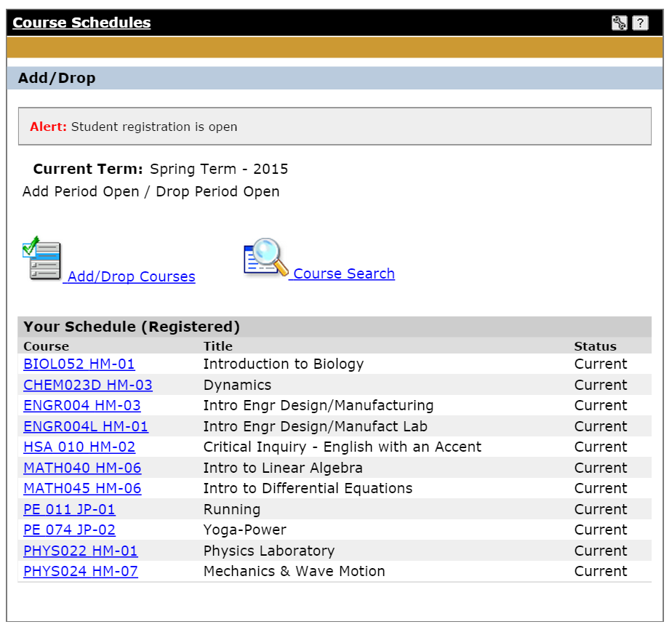View course ENGR004 HM-03
Viewport: 672px width, 627px height.
pyautogui.click(x=82, y=405)
